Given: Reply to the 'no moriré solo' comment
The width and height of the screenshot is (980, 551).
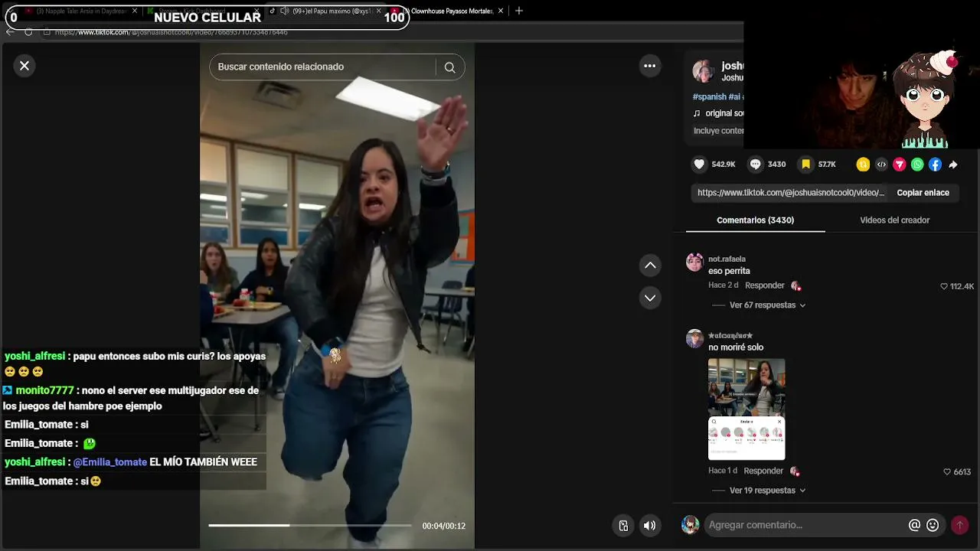Looking at the screenshot, I should pos(763,471).
